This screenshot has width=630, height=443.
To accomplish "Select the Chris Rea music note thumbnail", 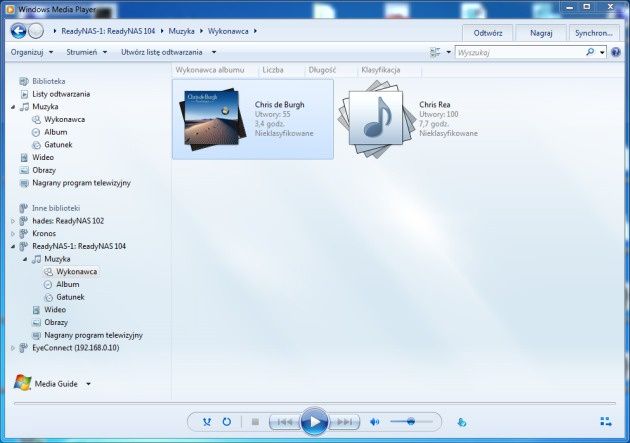I will (376, 119).
